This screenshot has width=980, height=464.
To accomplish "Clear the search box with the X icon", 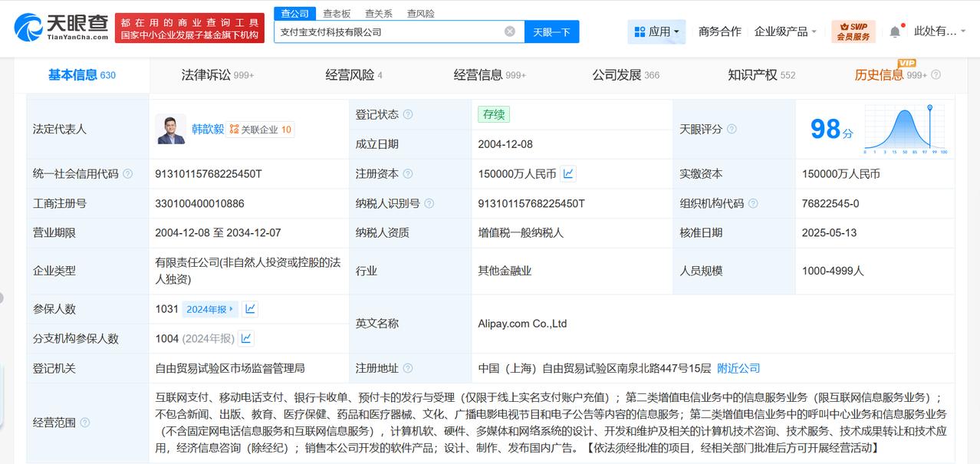I will coord(510,31).
